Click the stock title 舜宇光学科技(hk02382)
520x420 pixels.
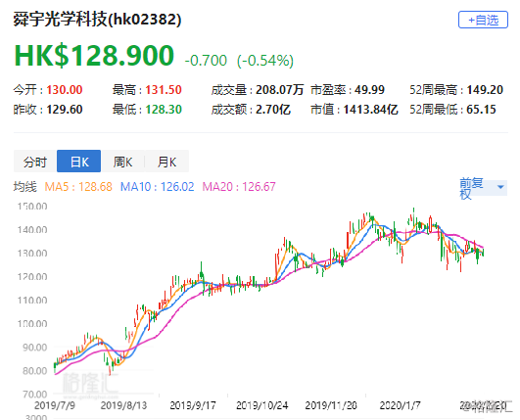[x=97, y=20]
